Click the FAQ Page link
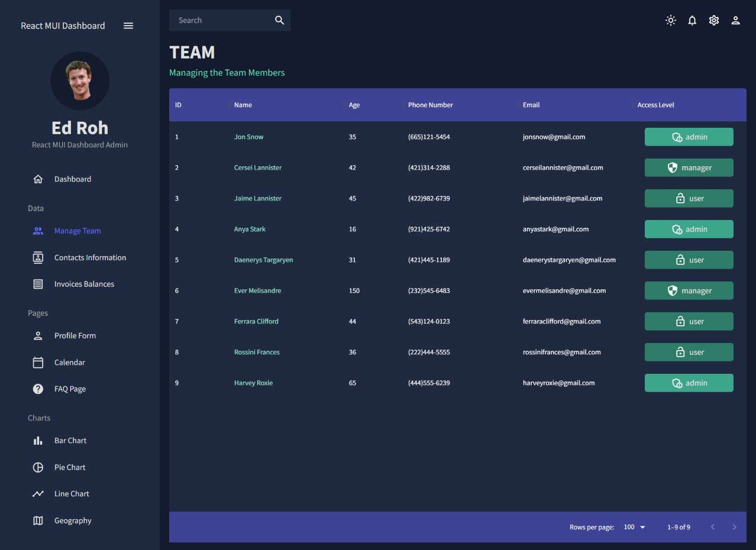 70,389
